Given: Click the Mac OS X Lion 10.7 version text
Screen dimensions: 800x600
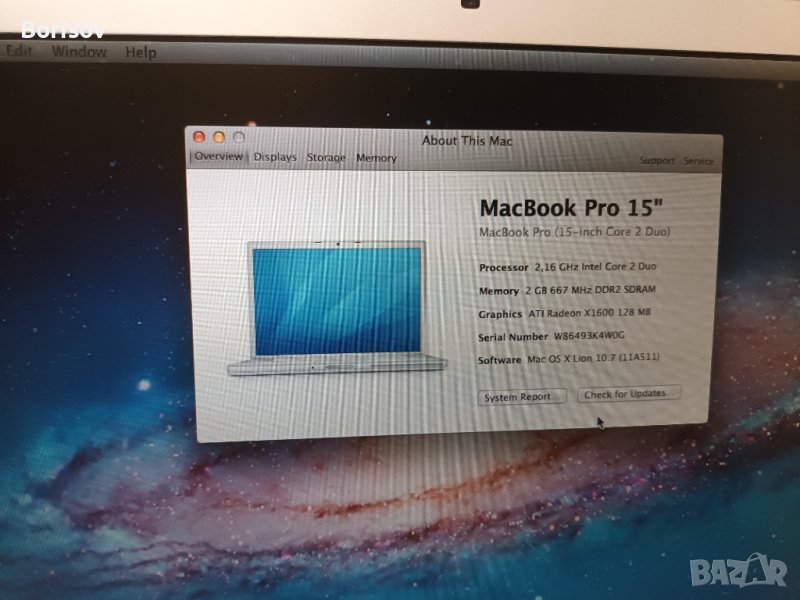Looking at the screenshot, I should pyautogui.click(x=593, y=358).
